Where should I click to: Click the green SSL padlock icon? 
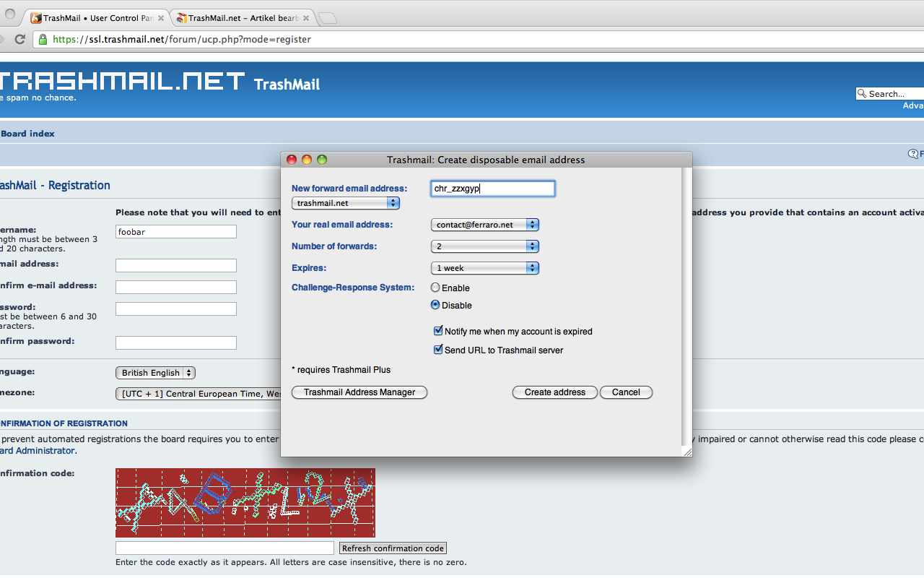(x=43, y=40)
